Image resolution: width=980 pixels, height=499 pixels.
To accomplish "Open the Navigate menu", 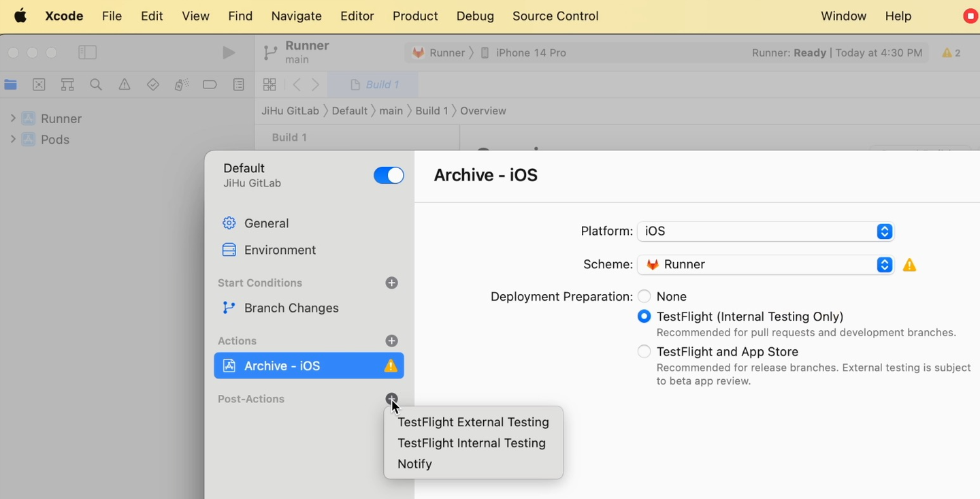I will click(296, 16).
